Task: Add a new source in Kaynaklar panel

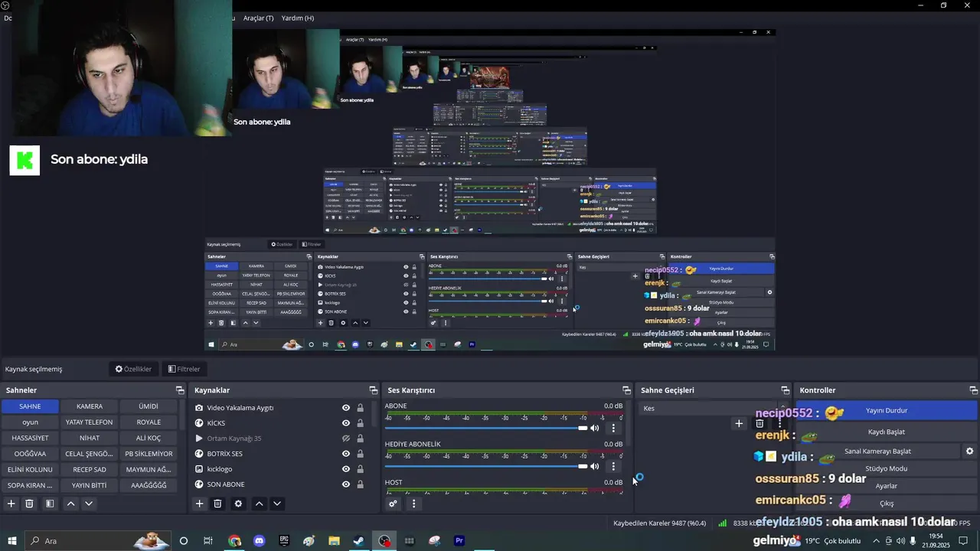Action: (x=199, y=504)
